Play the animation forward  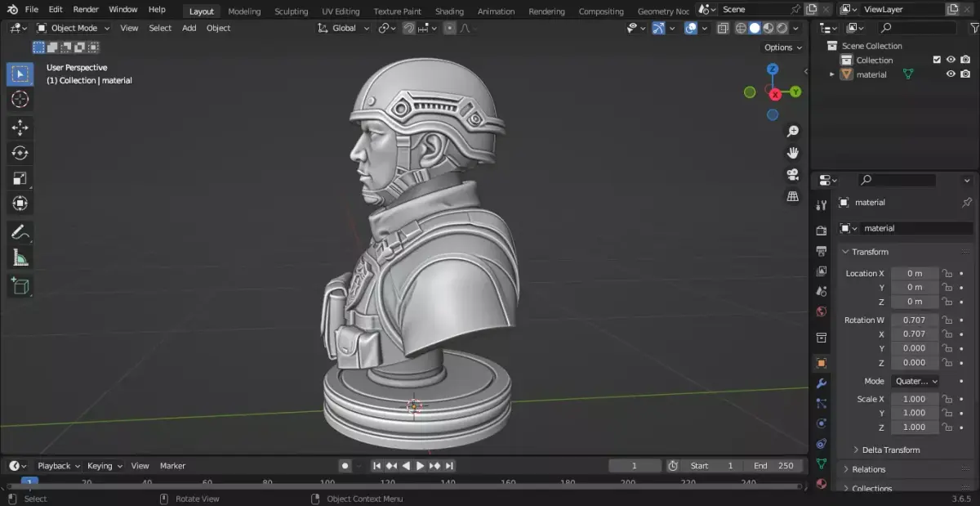(421, 466)
